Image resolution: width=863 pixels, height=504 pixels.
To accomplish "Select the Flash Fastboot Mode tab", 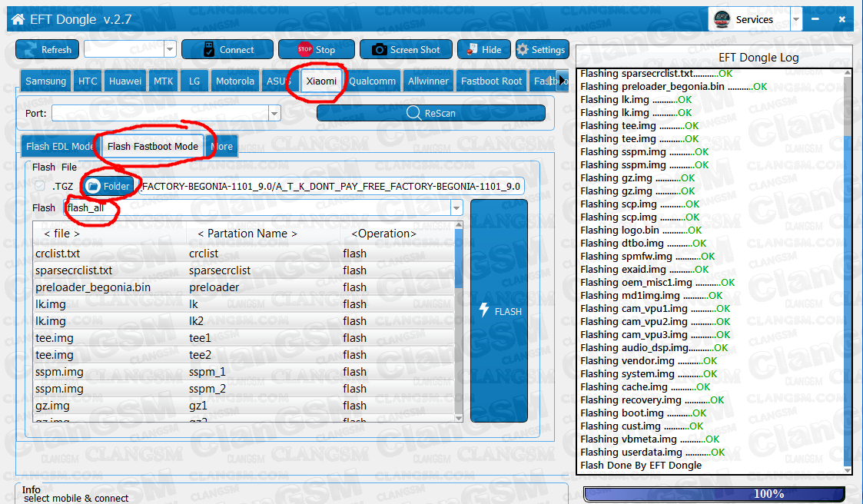I will [x=152, y=146].
